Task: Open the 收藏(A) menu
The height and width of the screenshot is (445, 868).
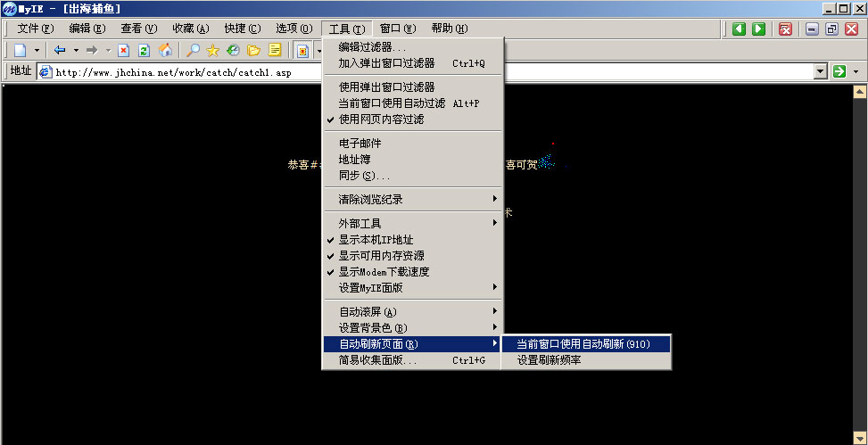Action: point(190,29)
